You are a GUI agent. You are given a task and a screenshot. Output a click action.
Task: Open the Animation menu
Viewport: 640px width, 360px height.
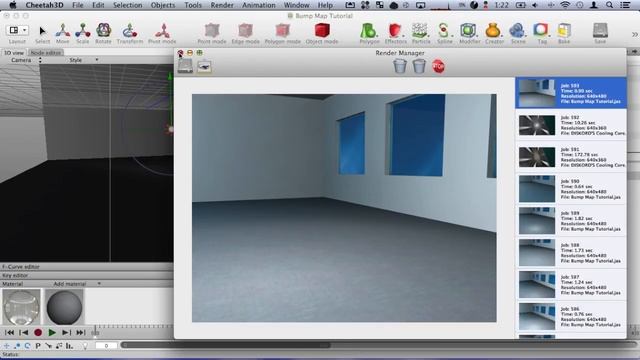click(259, 5)
